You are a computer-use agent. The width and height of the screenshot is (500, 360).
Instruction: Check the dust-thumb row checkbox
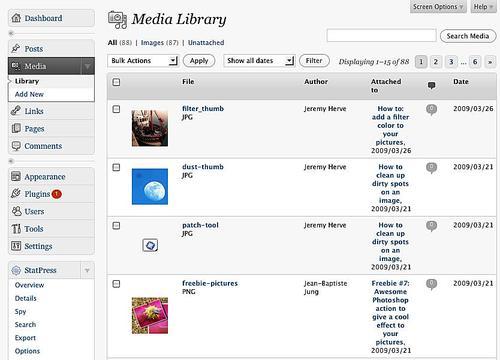point(116,167)
